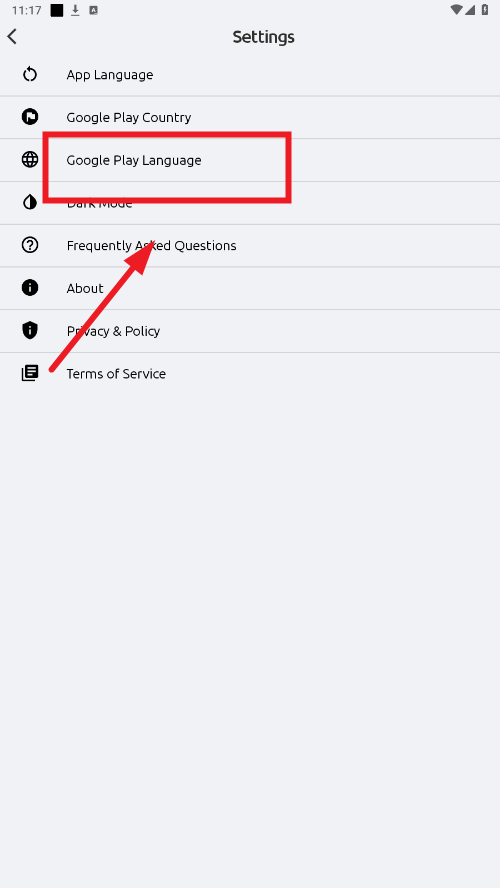Viewport: 500px width, 888px height.
Task: Open Frequently Asked Questions
Action: tap(250, 246)
